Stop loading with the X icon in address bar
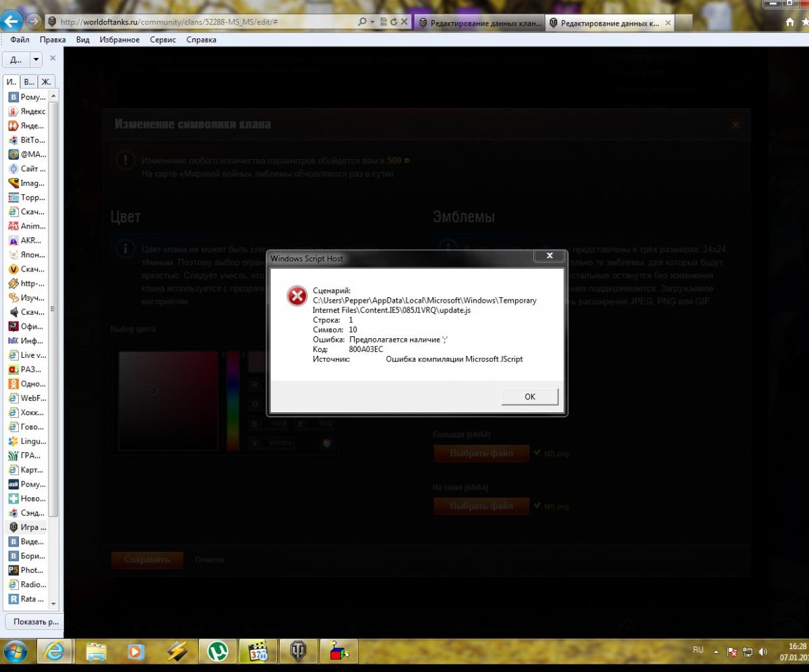 click(404, 22)
